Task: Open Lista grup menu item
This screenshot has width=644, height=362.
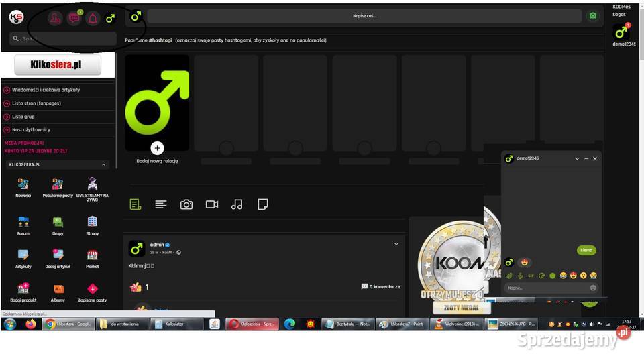Action: pos(23,117)
